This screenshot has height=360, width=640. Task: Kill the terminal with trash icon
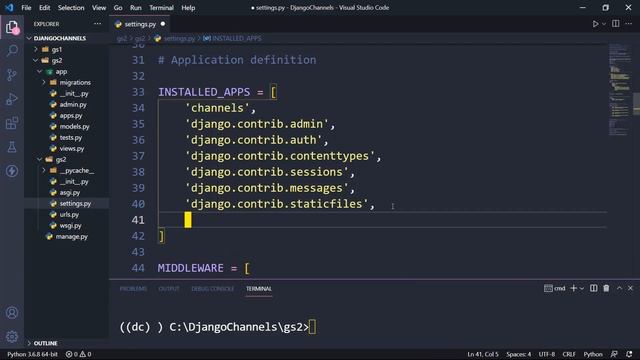pyautogui.click(x=606, y=288)
